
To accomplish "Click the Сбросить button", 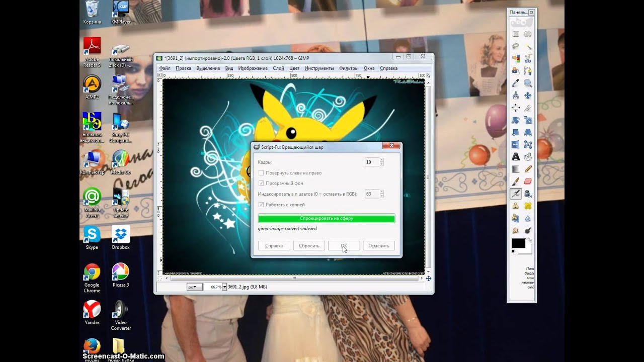I will point(309,246).
